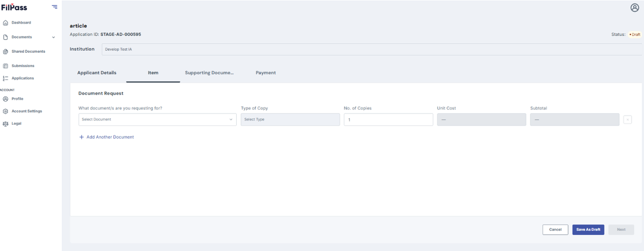
Task: Expand the Documents submenu chevron
Action: (53, 38)
